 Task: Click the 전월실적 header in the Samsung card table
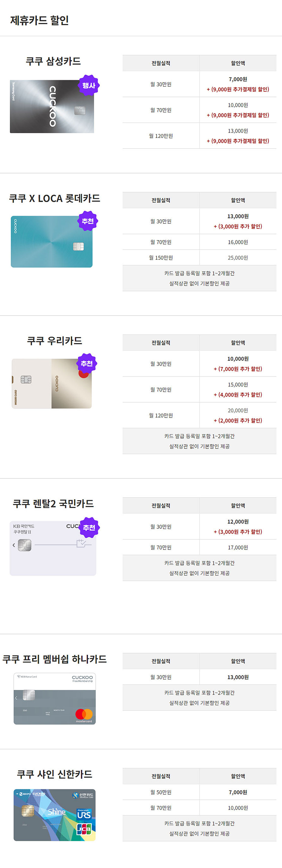click(161, 63)
